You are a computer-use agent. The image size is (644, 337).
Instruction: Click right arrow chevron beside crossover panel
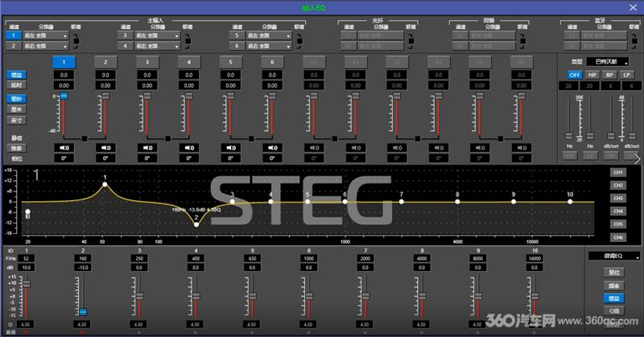pyautogui.click(x=637, y=159)
